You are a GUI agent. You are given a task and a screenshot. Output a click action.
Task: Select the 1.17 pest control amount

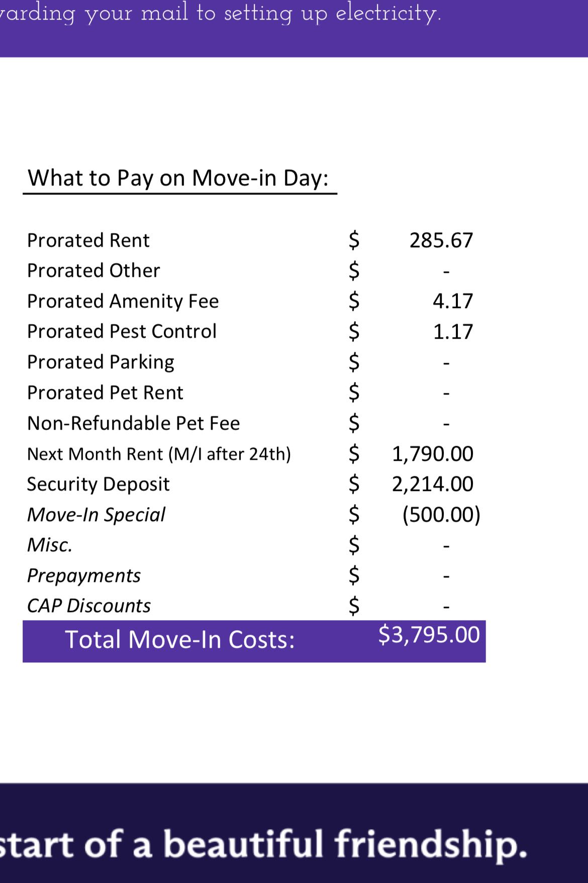click(x=452, y=332)
